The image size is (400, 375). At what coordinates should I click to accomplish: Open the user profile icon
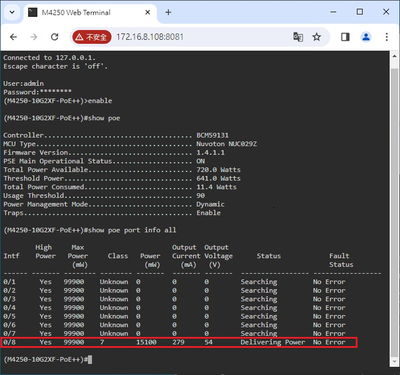(x=366, y=37)
